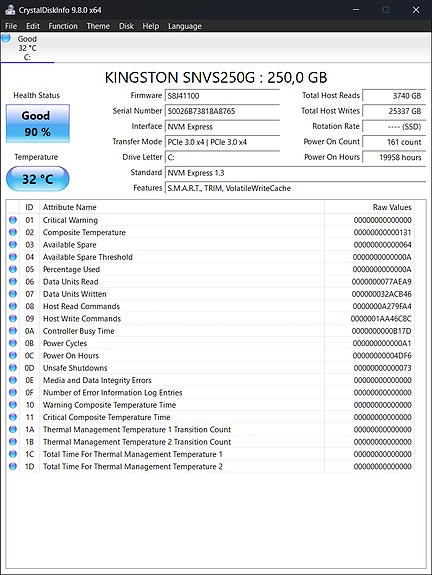Click the CrystalDiskInfo app icon in title bar
The width and height of the screenshot is (432, 575).
(10, 10)
